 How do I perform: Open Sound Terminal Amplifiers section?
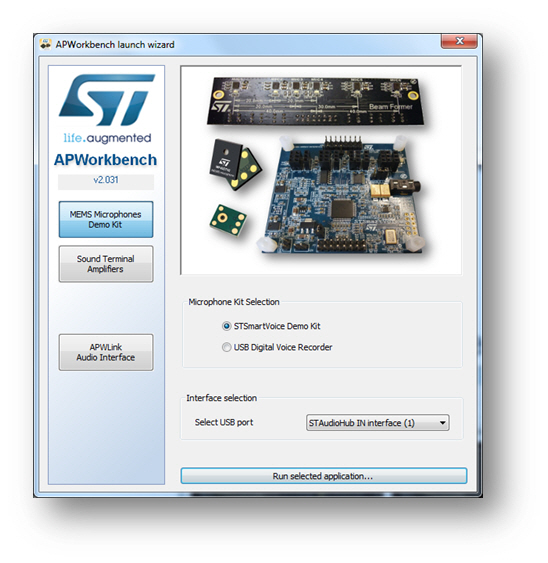pyautogui.click(x=106, y=264)
